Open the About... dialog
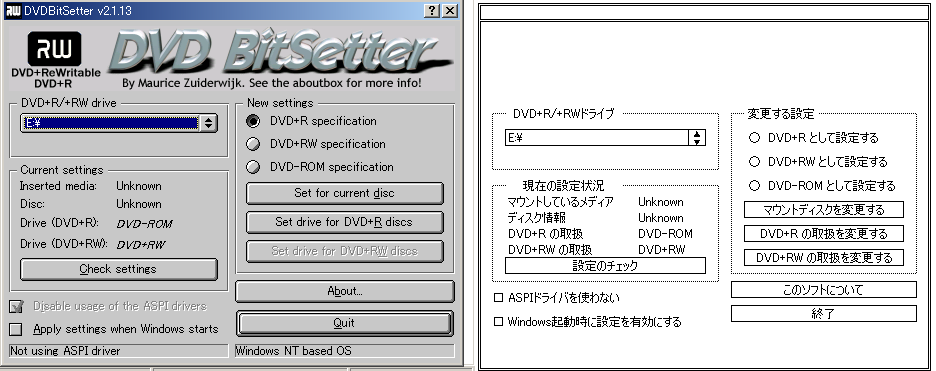936x371 pixels. coord(344,292)
